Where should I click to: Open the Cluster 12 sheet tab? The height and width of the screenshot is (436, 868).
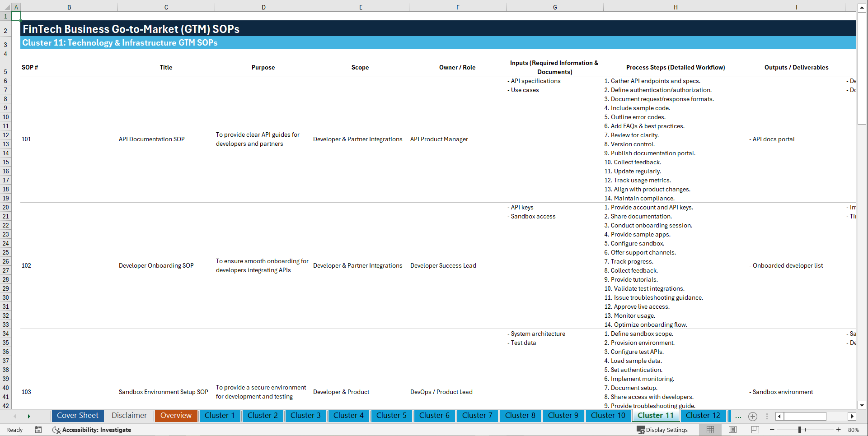[703, 416]
